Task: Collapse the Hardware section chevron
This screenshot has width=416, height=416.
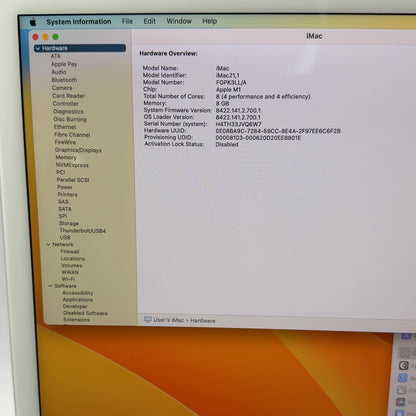Action: (x=38, y=48)
